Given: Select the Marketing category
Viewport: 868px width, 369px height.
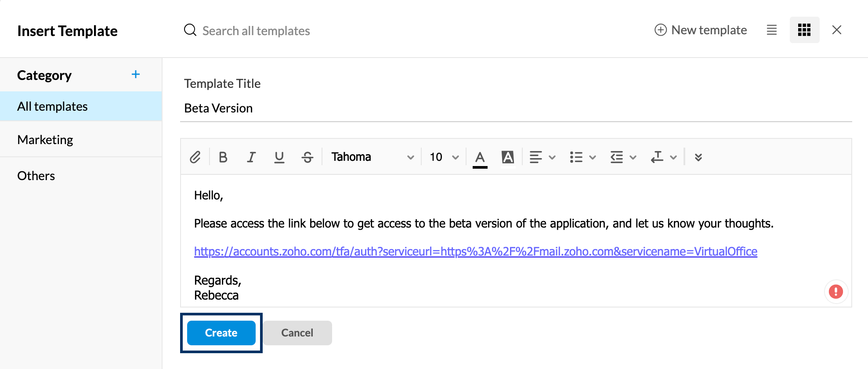Looking at the screenshot, I should pyautogui.click(x=45, y=140).
